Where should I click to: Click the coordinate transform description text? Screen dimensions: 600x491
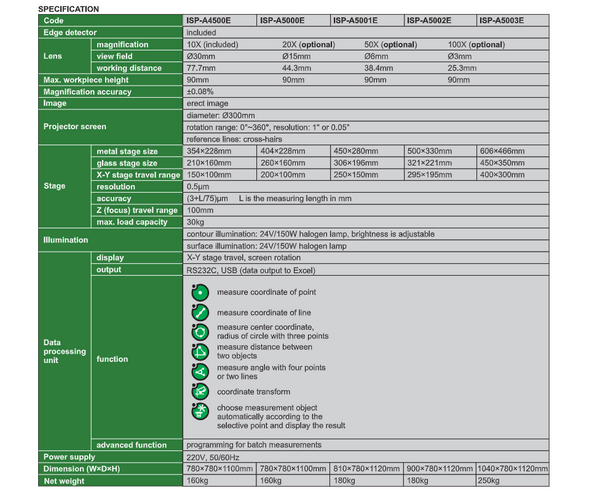(x=253, y=392)
